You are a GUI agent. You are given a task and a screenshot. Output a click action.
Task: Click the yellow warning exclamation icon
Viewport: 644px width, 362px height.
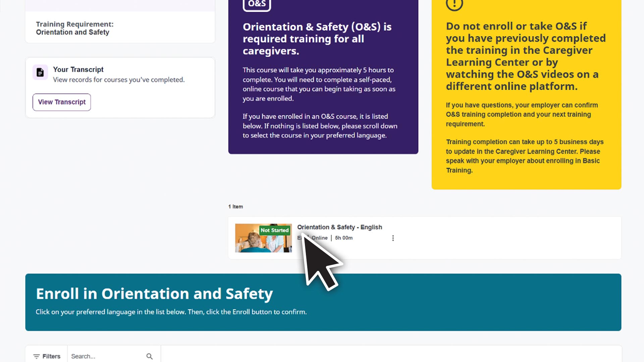(454, 4)
